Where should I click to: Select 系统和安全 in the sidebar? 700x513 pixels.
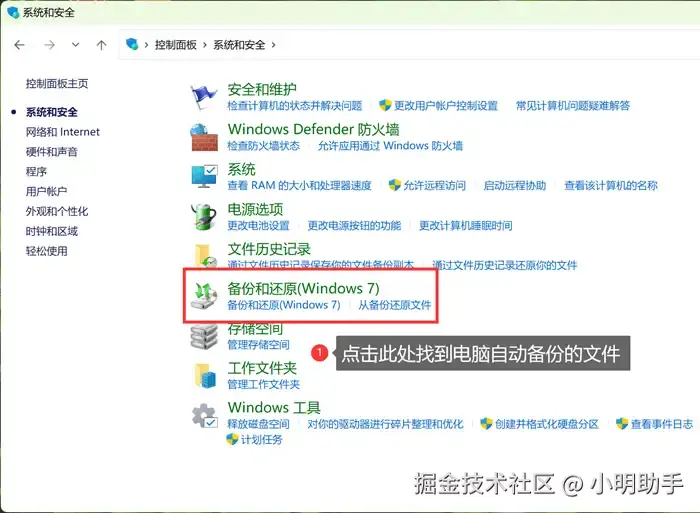51,112
